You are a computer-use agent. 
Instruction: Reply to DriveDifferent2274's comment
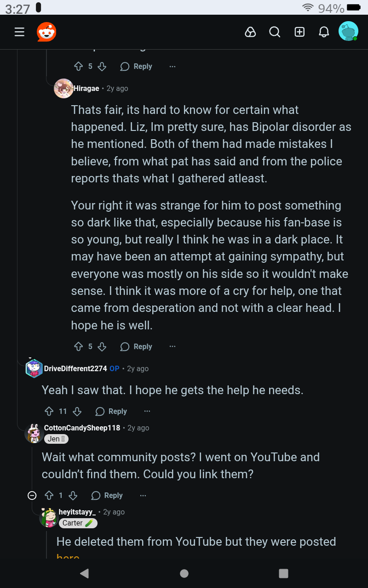coord(111,412)
